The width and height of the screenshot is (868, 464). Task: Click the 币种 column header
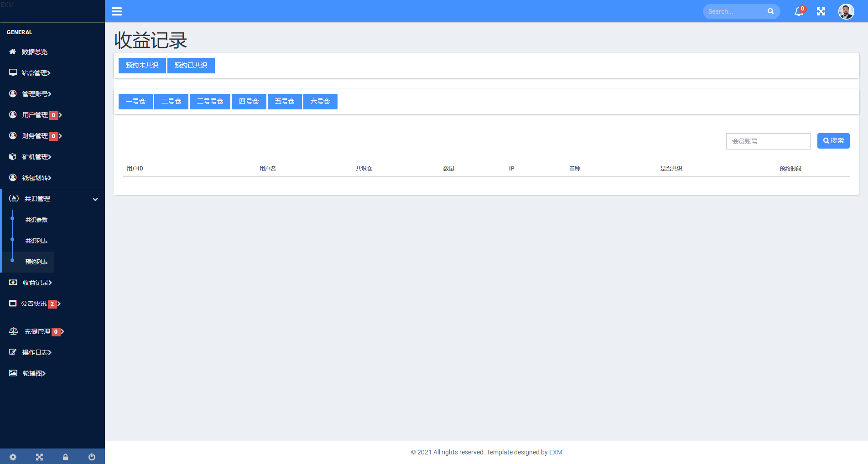(575, 169)
